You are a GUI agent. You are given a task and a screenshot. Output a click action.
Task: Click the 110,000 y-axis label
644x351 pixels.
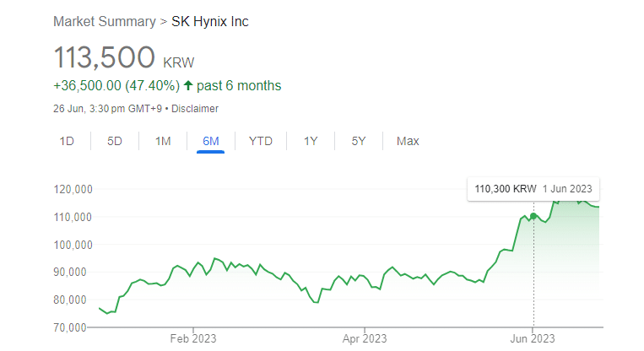[73, 217]
